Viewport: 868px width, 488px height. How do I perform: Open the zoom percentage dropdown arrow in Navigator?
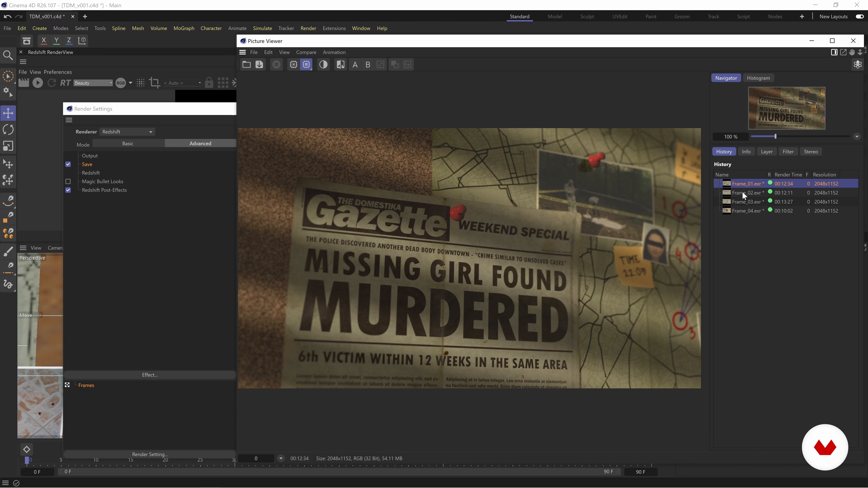(x=856, y=137)
